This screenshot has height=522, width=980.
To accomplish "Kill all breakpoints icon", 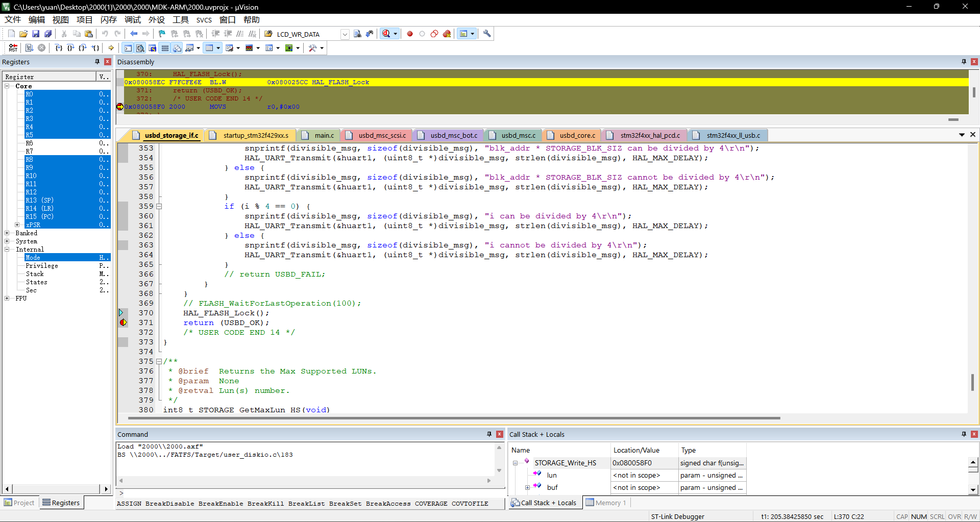I will click(x=447, y=34).
